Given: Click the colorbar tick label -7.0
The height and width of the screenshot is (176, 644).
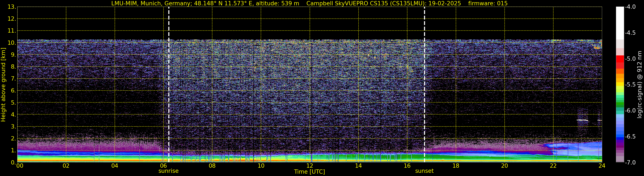Looking at the screenshot, I should click(x=630, y=163).
